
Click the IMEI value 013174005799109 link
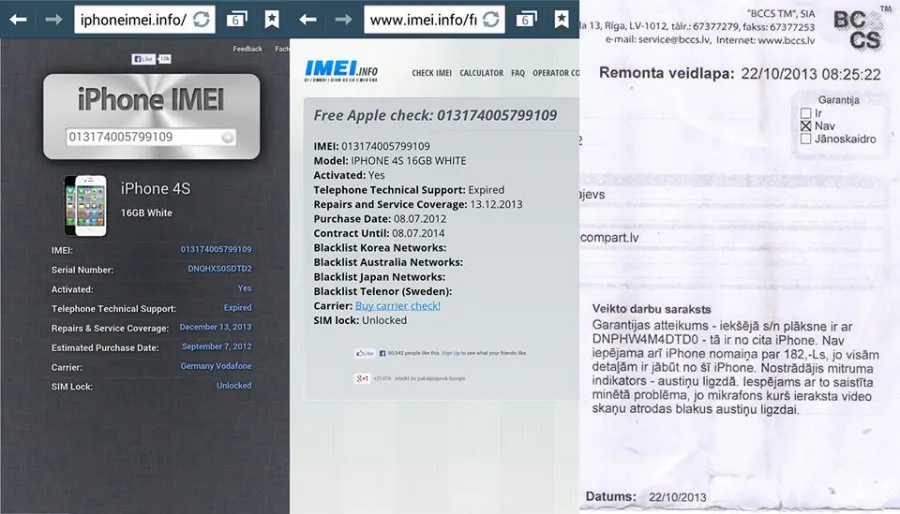(x=216, y=249)
